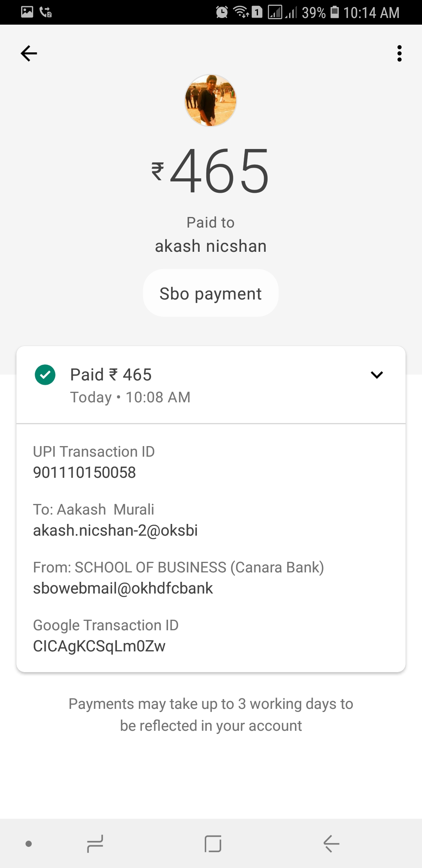Tap the akash.nicshan-2@oksbi address
This screenshot has height=868, width=422.
pos(115,531)
